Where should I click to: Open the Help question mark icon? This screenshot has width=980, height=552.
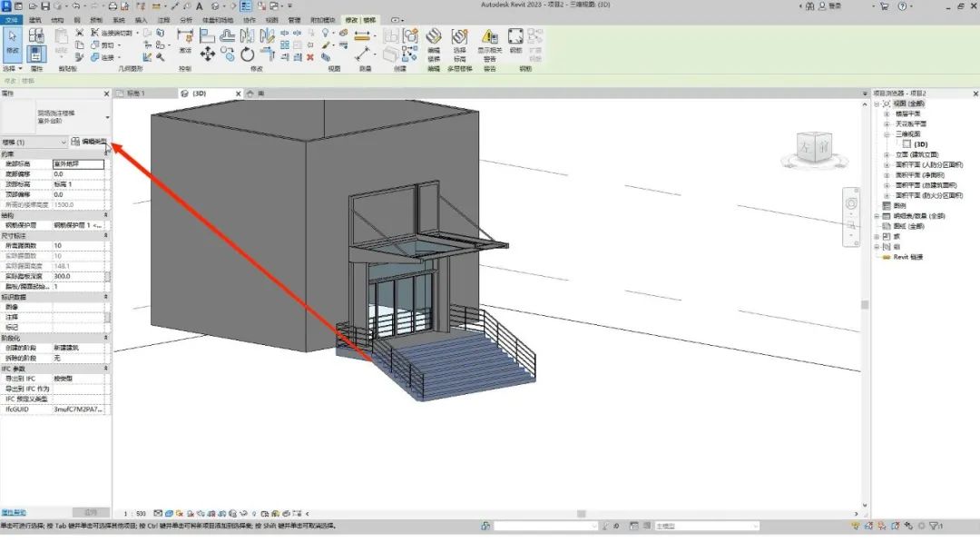pyautogui.click(x=902, y=6)
